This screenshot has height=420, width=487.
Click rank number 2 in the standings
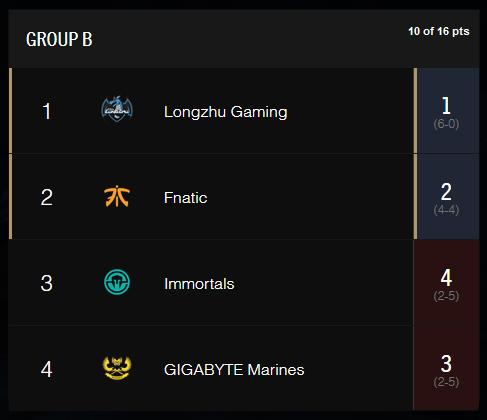[x=47, y=197]
